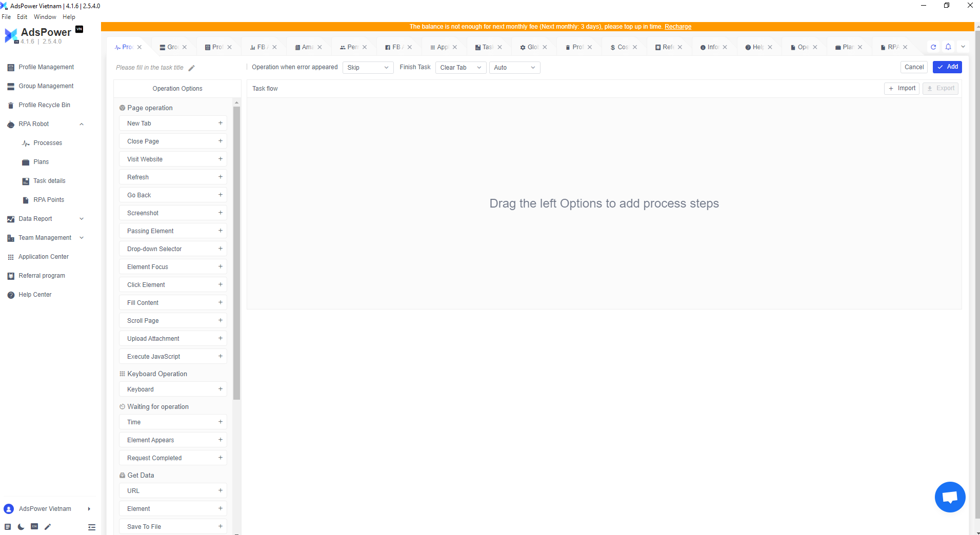The width and height of the screenshot is (980, 535).
Task: Click the Add button to save the task
Action: point(947,67)
